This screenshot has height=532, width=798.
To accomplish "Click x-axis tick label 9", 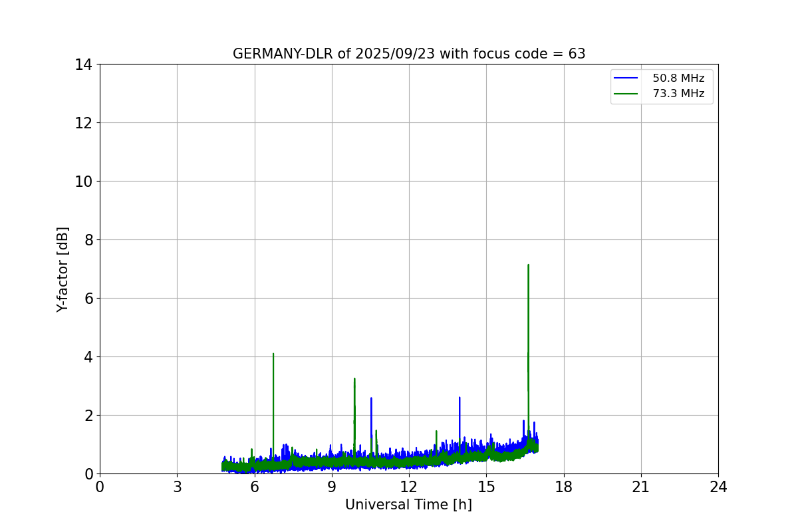I will (x=332, y=487).
